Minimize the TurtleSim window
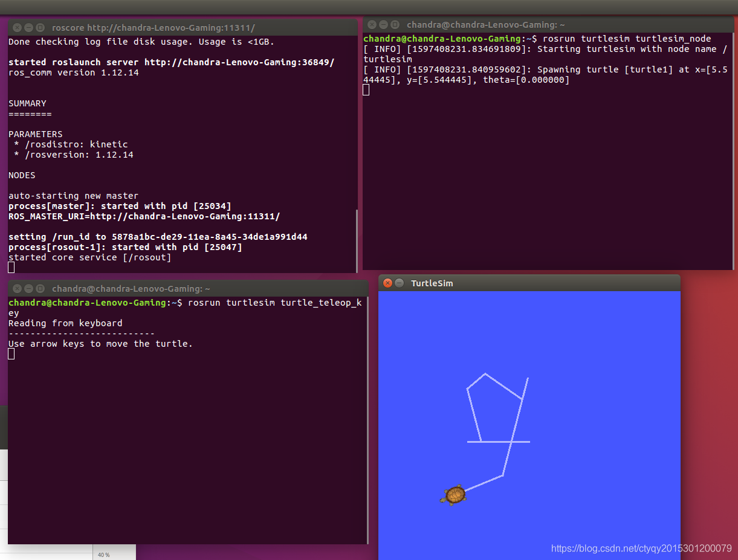 click(x=400, y=283)
